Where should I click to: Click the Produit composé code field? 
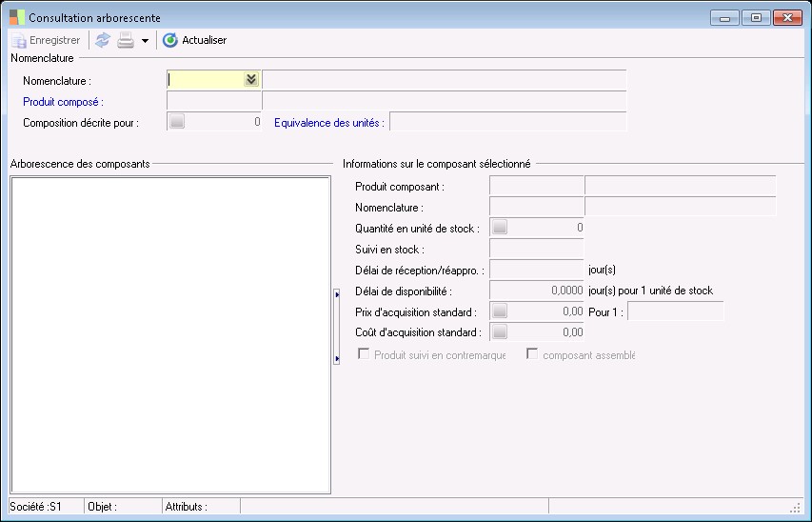(214, 101)
